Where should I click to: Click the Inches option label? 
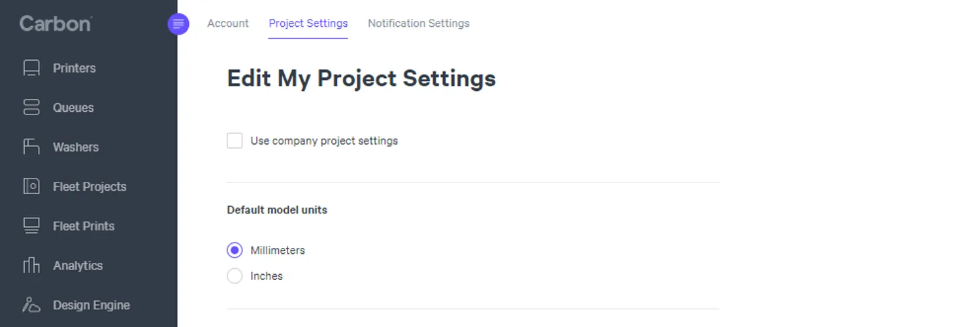pyautogui.click(x=267, y=276)
